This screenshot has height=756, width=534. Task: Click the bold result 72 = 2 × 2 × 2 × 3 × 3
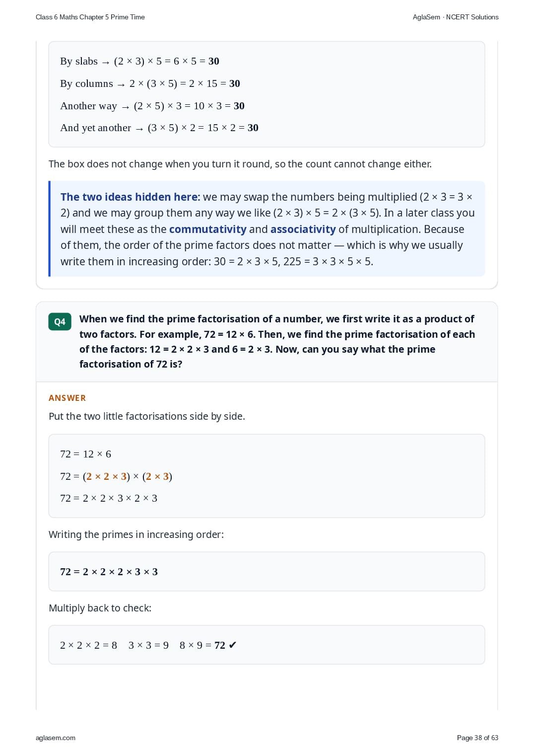point(109,572)
